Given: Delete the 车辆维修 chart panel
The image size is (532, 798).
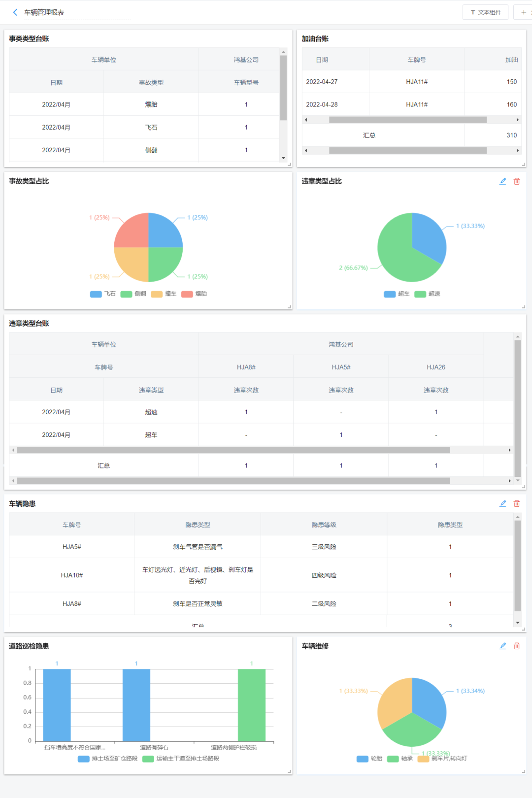Looking at the screenshot, I should [x=517, y=646].
